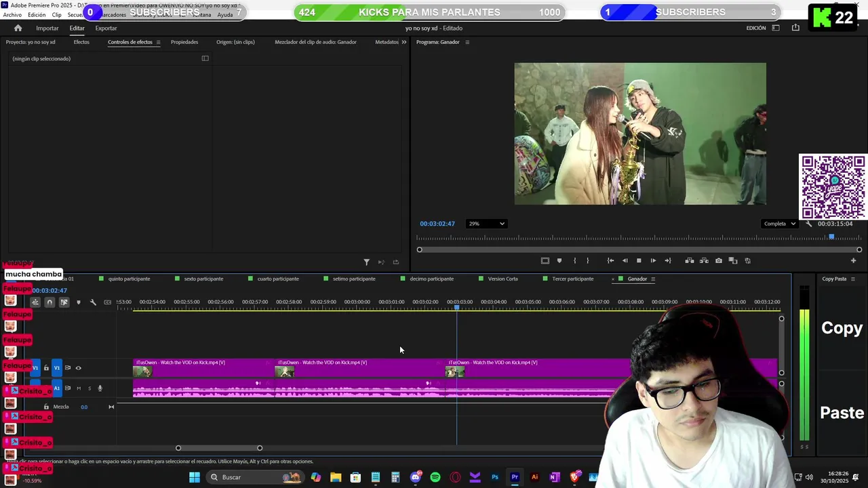Click the Mezcla track output arrows icon
This screenshot has height=488, width=868.
[111, 407]
